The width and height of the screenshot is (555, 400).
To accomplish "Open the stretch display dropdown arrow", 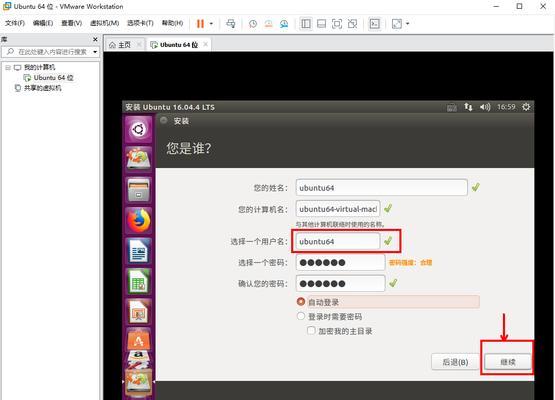I will (x=407, y=24).
